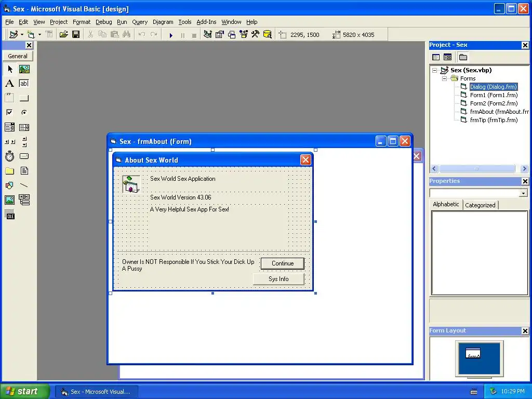
Task: Select Form2 (Form2.frm) in project tree
Action: pos(494,103)
